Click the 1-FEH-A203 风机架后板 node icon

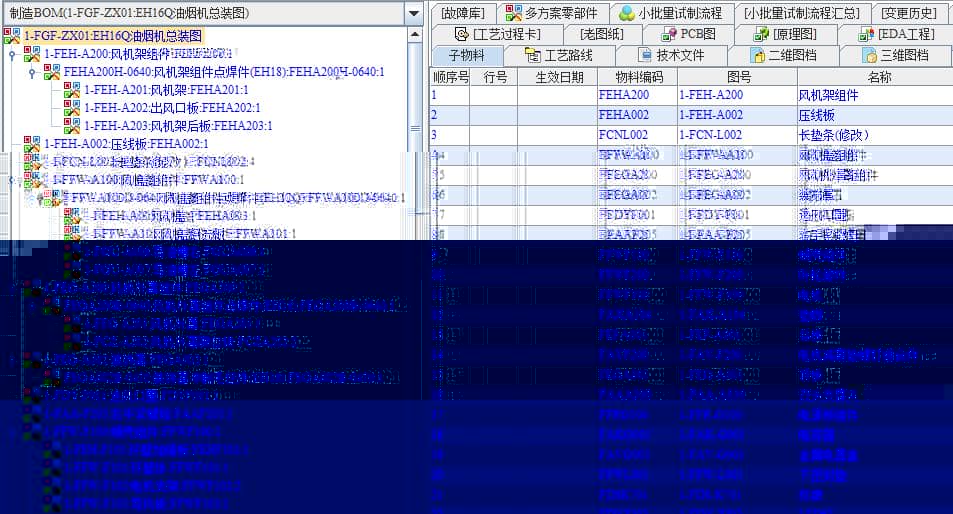(x=72, y=126)
